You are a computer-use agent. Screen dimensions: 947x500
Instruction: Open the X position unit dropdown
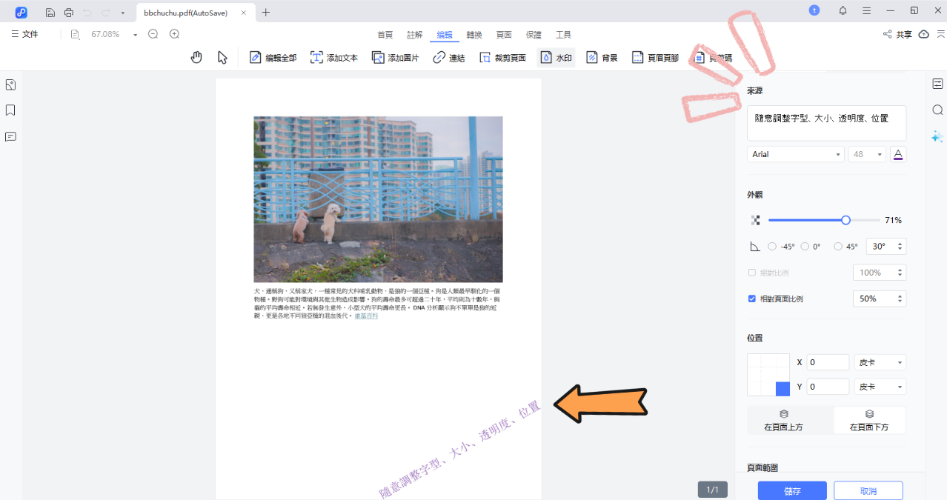(x=880, y=362)
